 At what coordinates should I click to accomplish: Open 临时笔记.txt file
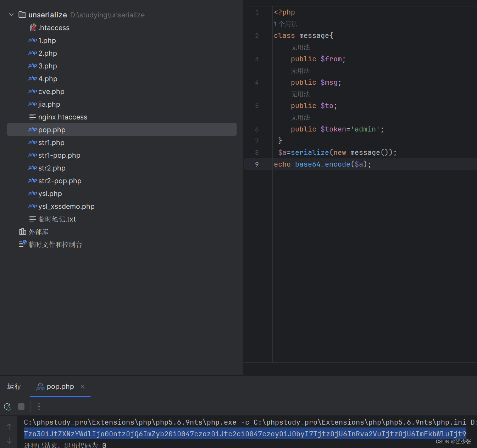pyautogui.click(x=57, y=219)
